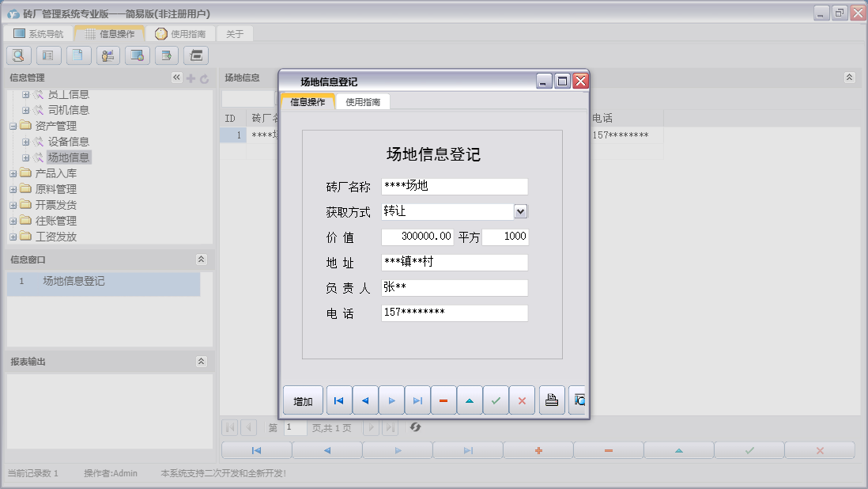
Task: Open the 获取方式 dropdown list
Action: point(520,211)
